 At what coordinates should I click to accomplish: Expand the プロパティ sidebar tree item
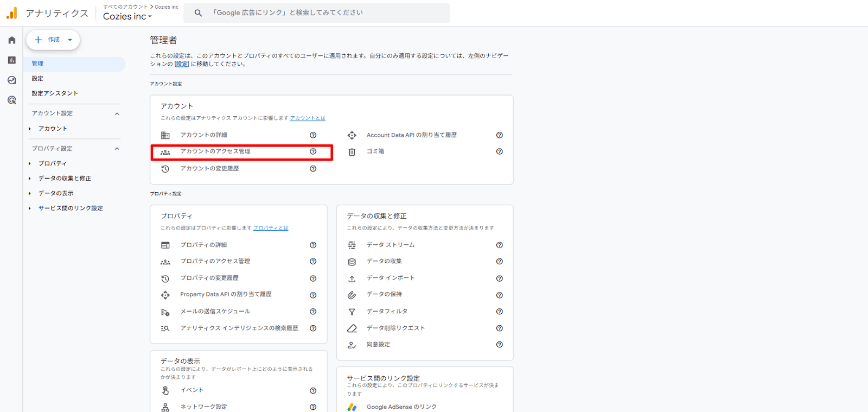click(30, 163)
